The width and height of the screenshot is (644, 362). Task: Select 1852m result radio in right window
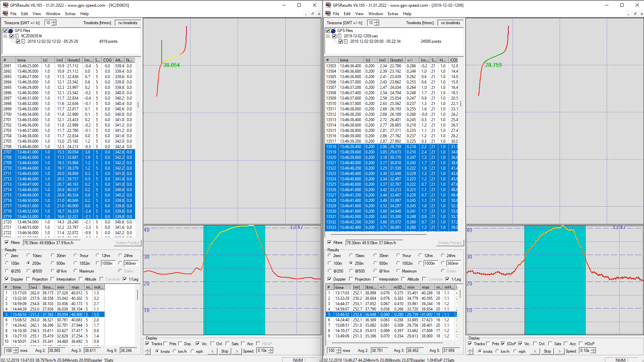[398, 263]
